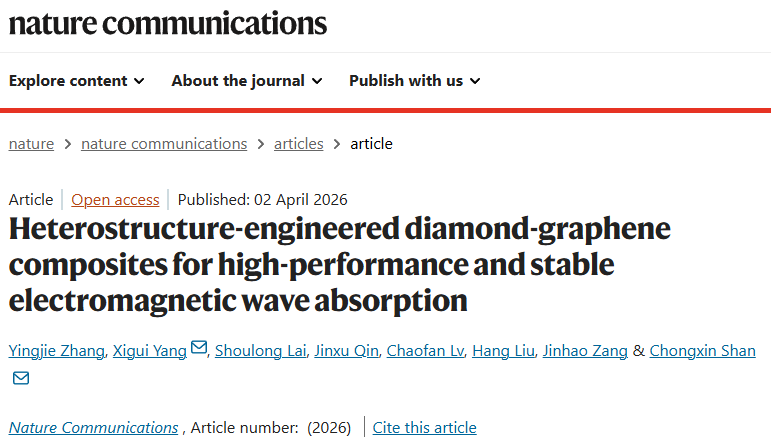Go to the nature breadcrumb link

(x=31, y=143)
